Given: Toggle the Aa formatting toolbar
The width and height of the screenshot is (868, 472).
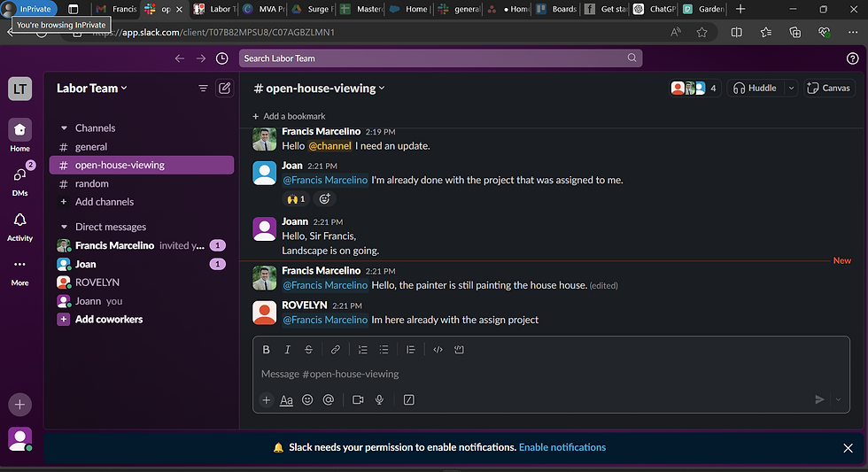Looking at the screenshot, I should 286,400.
